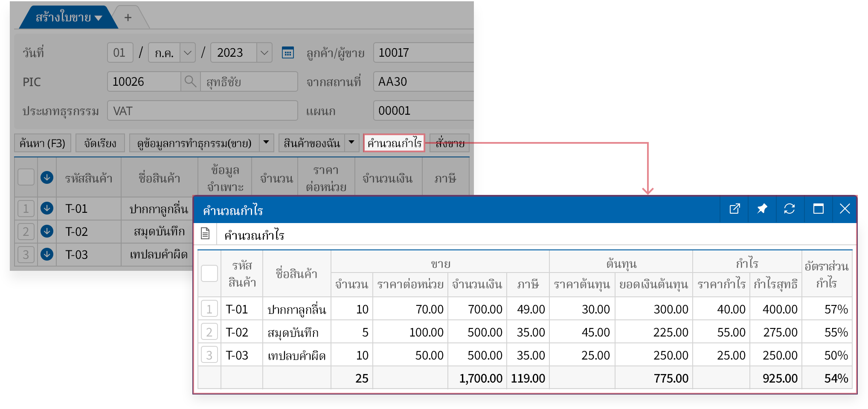The height and width of the screenshot is (409, 868).
Task: Open the สินค้าของฉัน dropdown arrow
Action: coord(351,143)
